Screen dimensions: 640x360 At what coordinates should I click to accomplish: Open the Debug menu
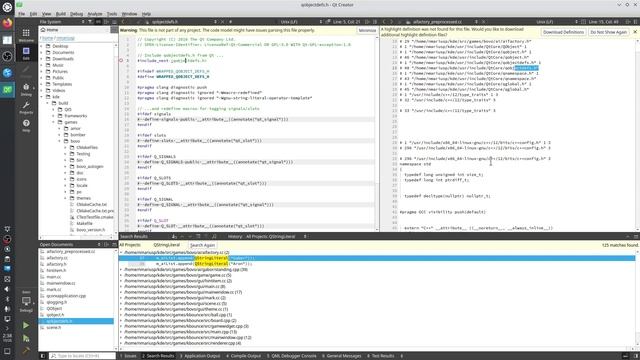(x=76, y=14)
